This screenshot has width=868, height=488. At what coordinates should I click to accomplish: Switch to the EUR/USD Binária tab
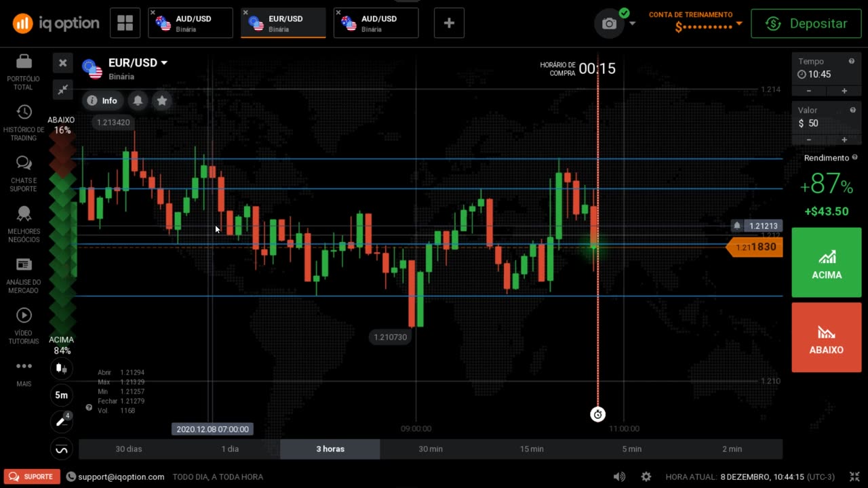[x=283, y=23]
